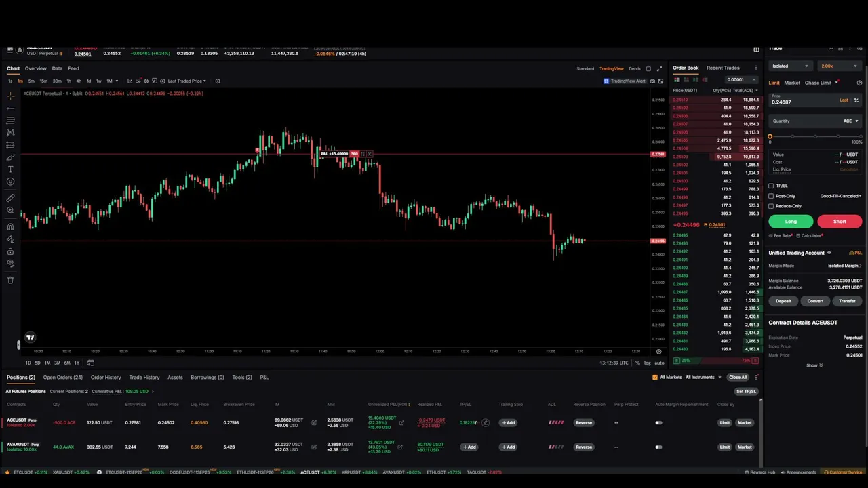This screenshot has height=488, width=868.
Task: Switch to the Order History tab
Action: (106, 378)
